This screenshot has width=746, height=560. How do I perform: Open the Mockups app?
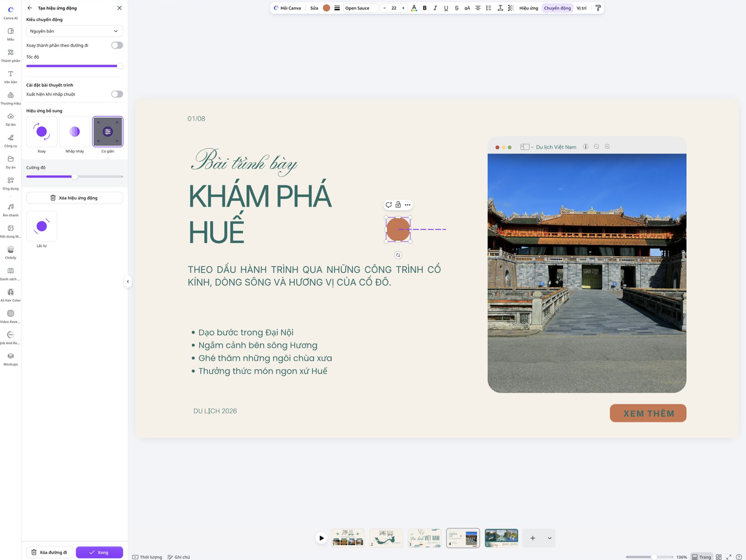click(x=11, y=359)
